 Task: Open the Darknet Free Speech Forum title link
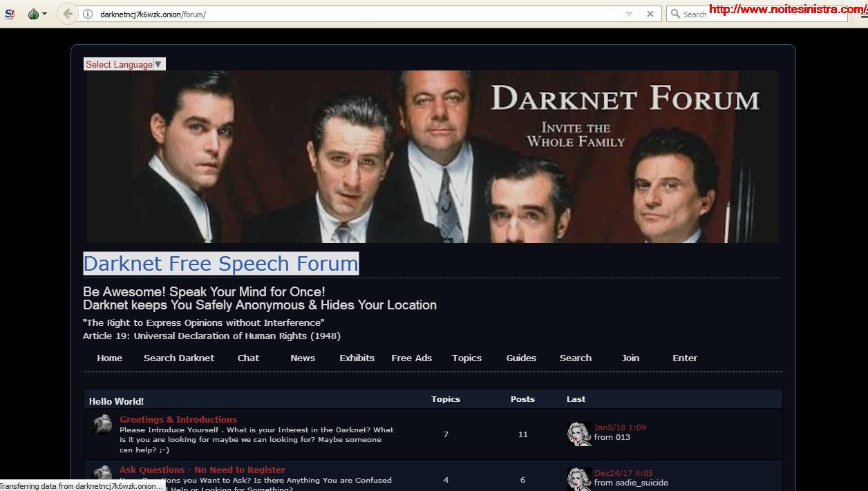pyautogui.click(x=221, y=263)
